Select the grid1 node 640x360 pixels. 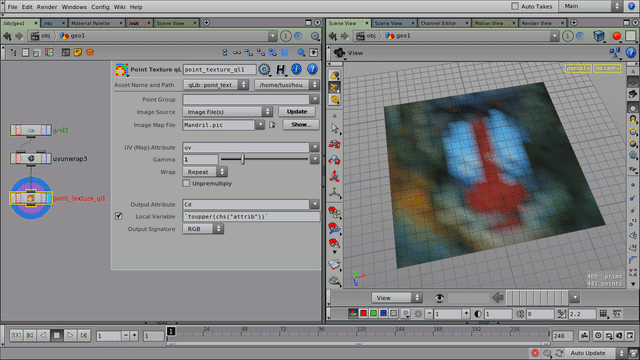pyautogui.click(x=31, y=130)
